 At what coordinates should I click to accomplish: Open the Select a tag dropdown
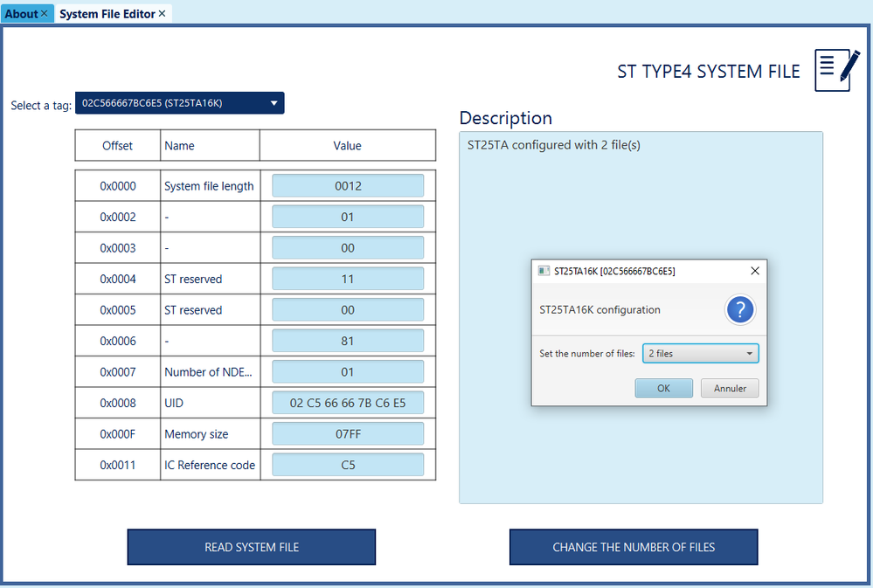coord(180,103)
